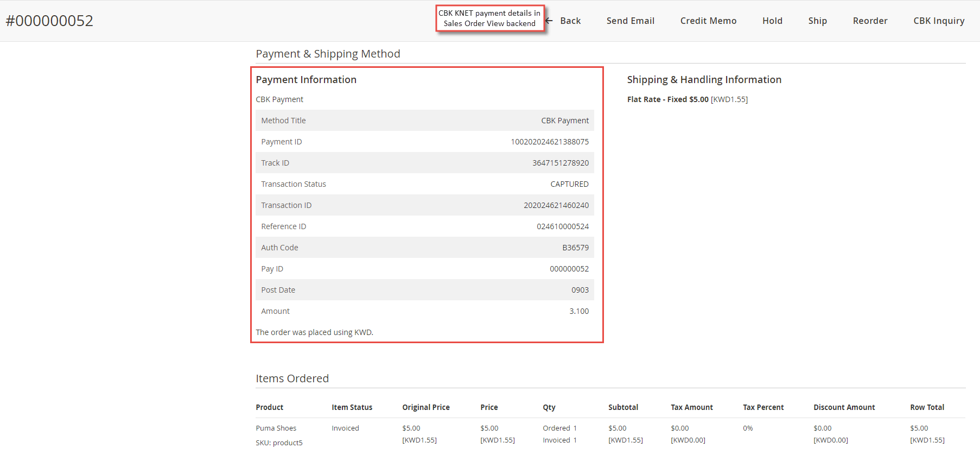The image size is (980, 461).
Task: Click the Flat Rate - Fixed $5.00 text
Action: click(667, 99)
